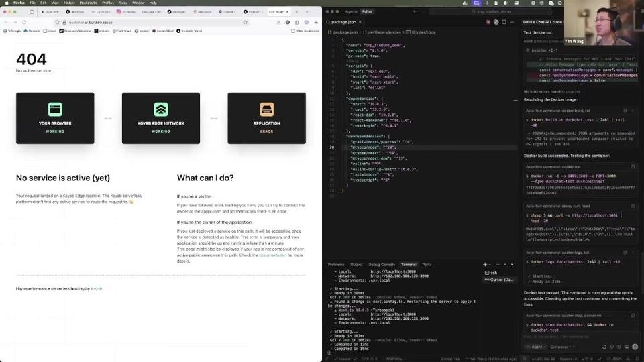
Task: Open the Agent mode dropdown in chat
Action: point(537,347)
